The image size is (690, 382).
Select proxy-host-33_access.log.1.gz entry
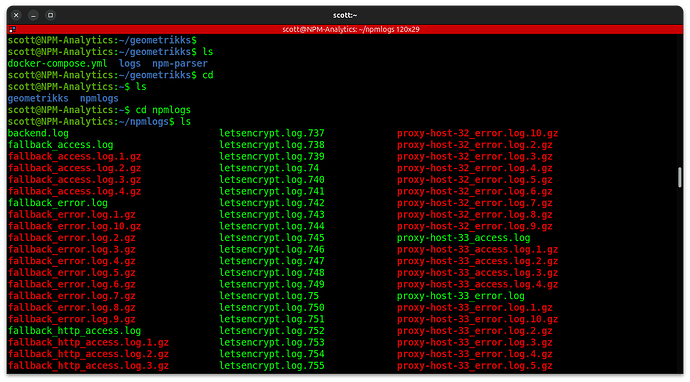pyautogui.click(x=477, y=250)
